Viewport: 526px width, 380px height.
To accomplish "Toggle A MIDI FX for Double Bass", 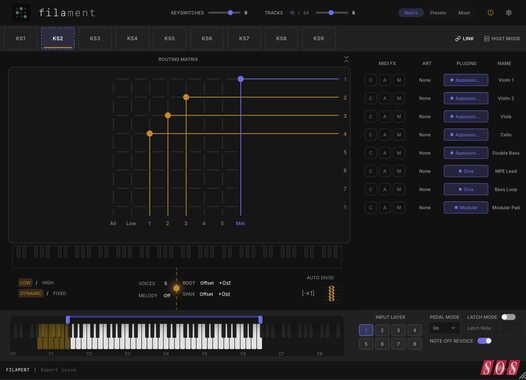I will pos(385,153).
